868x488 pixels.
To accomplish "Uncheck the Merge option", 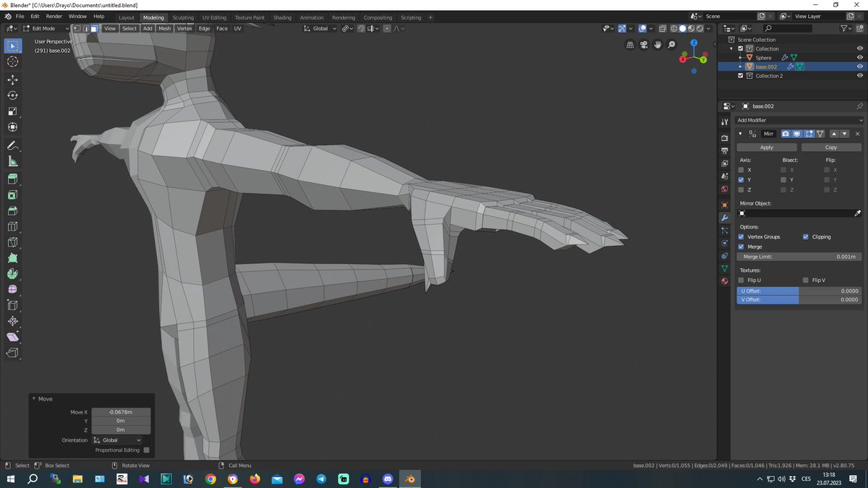I will coord(741,247).
